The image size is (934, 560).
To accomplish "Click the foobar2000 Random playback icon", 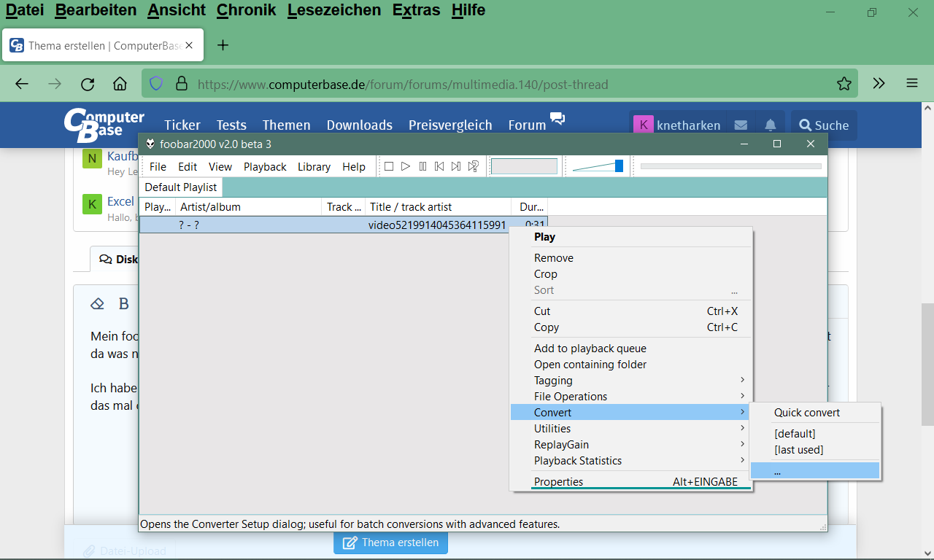I will (x=474, y=166).
